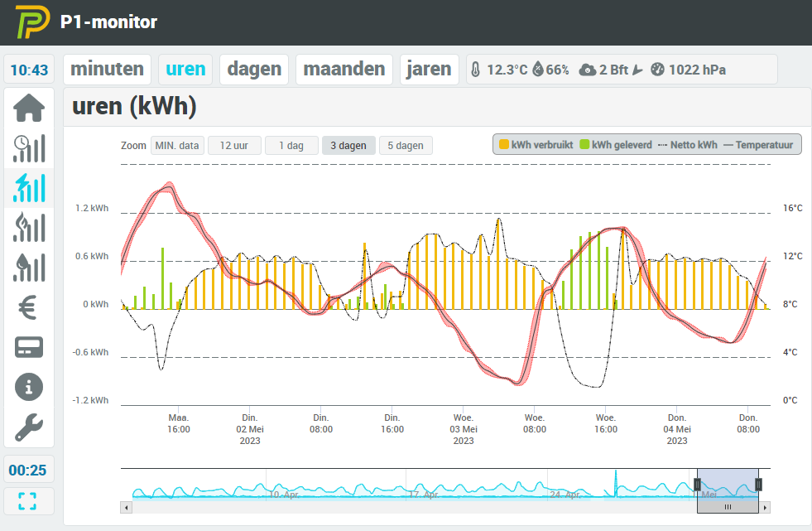Switch to the minuten tab
Viewport: 812px width, 531px height.
tap(108, 70)
